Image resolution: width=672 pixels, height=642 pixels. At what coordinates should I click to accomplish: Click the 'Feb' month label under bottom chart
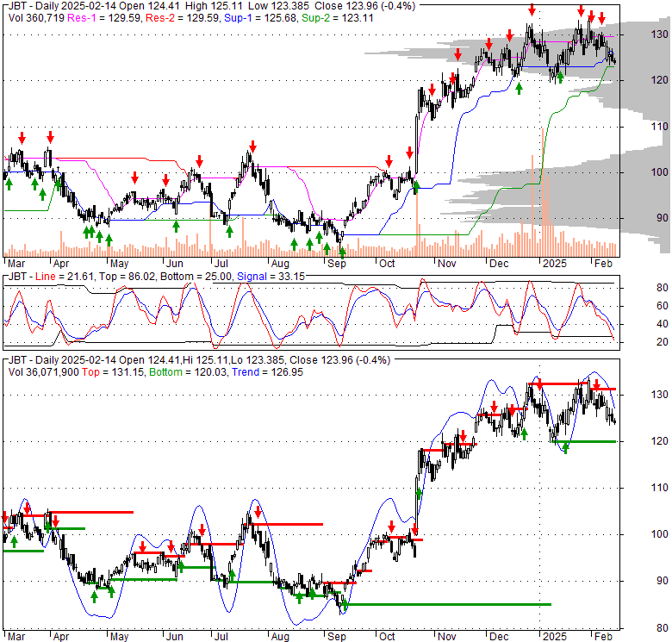(x=603, y=637)
